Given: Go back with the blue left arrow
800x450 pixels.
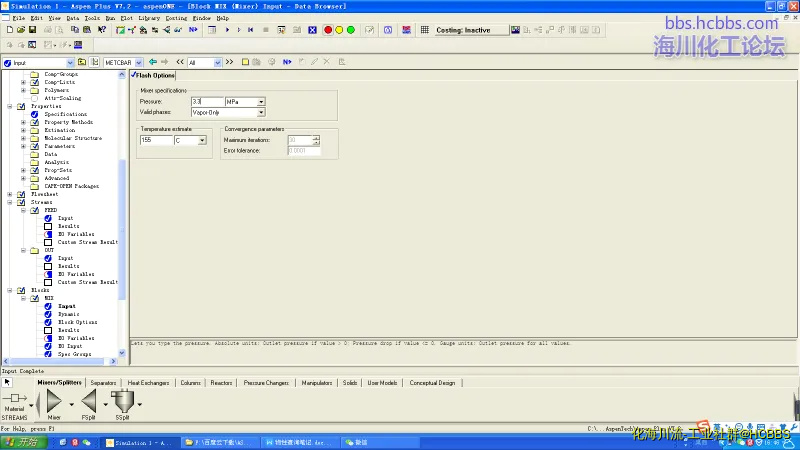Looking at the screenshot, I should pos(153,62).
